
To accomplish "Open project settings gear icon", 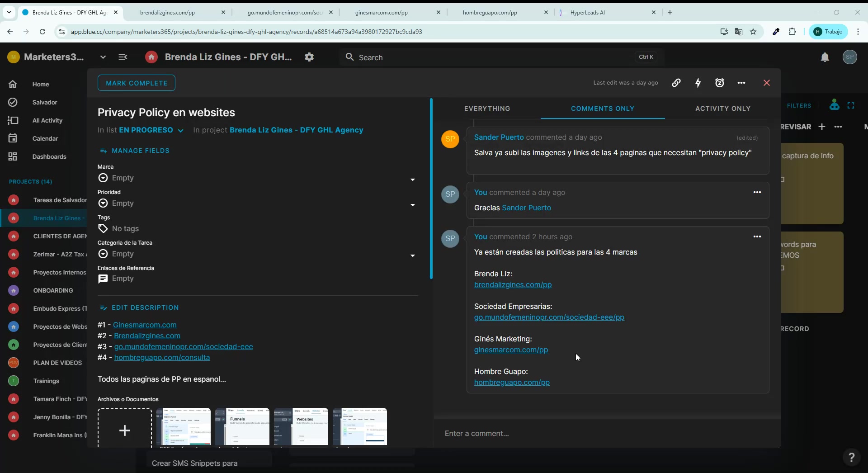I will (x=309, y=57).
